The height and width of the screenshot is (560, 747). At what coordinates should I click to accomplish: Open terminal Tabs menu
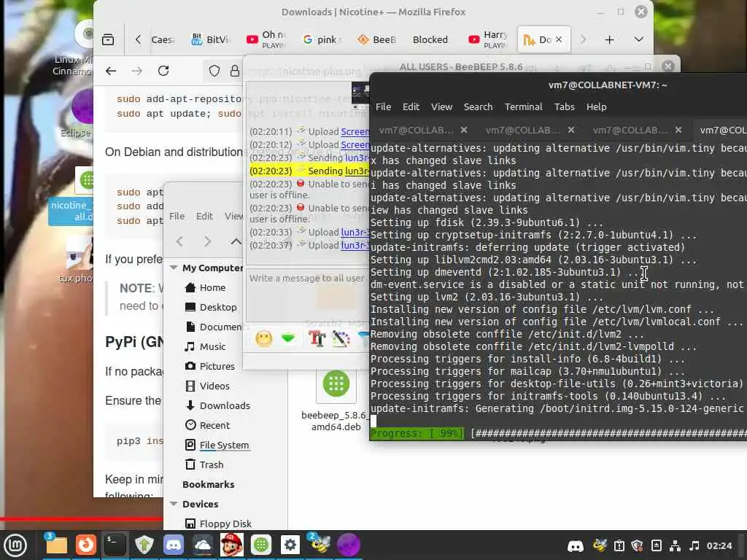(x=564, y=106)
